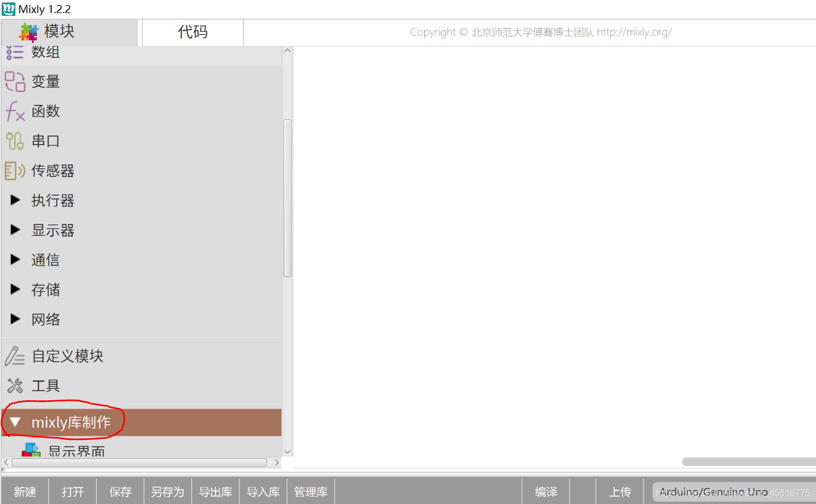Switch to the 代码 tab
This screenshot has width=816, height=504.
click(x=193, y=32)
